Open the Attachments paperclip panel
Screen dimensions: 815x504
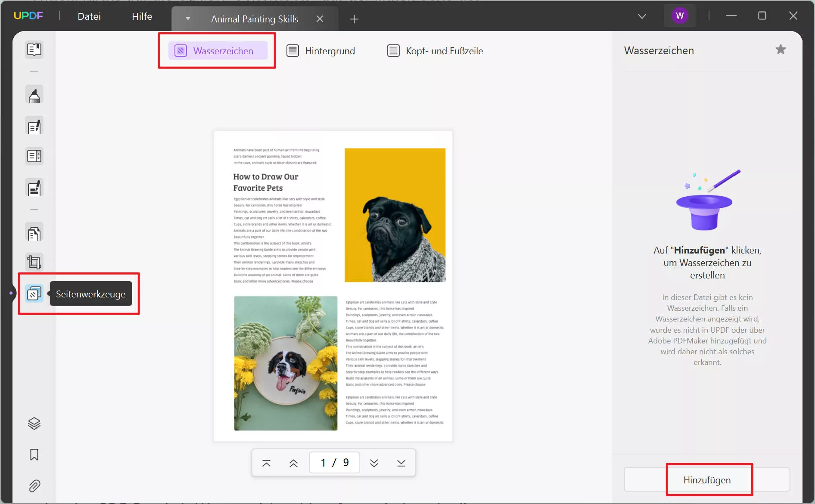point(34,486)
